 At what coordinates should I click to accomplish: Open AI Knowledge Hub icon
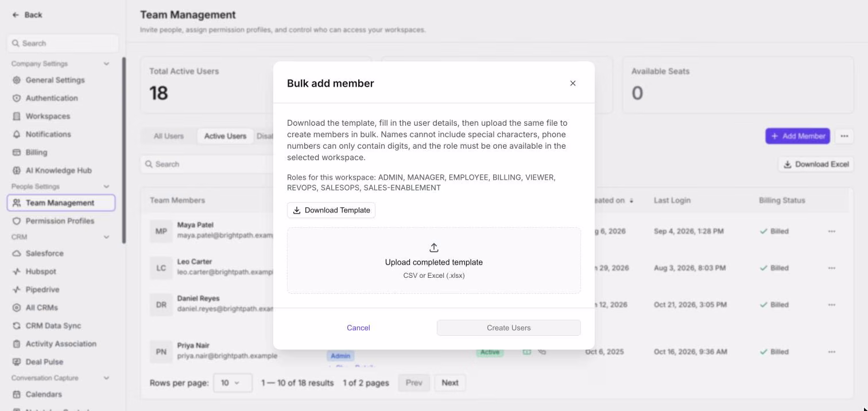coord(17,170)
